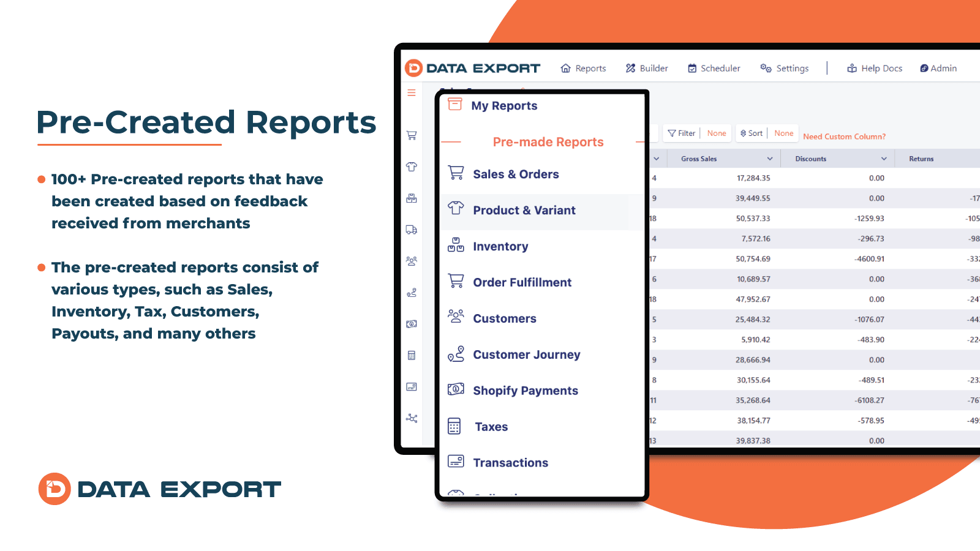The image size is (980, 551).
Task: Collapse the sidebar with the hamburger menu
Action: [411, 92]
